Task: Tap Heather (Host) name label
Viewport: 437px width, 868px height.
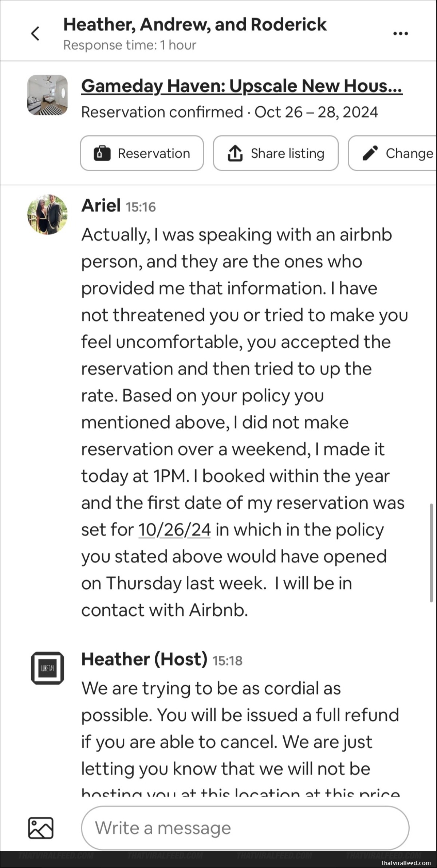Action: point(144,659)
